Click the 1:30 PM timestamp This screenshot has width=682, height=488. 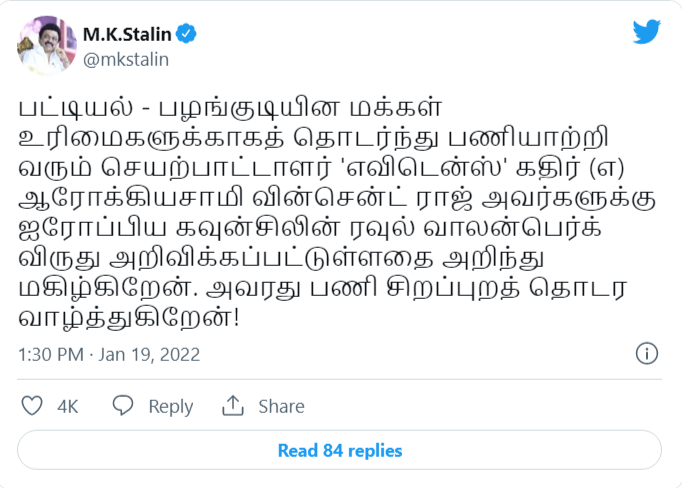coord(50,355)
